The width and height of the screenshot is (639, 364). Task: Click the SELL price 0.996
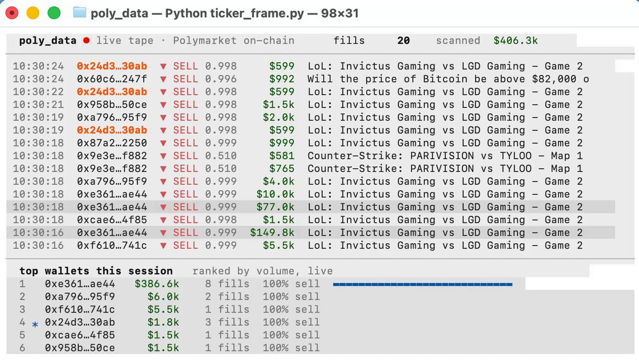221,79
